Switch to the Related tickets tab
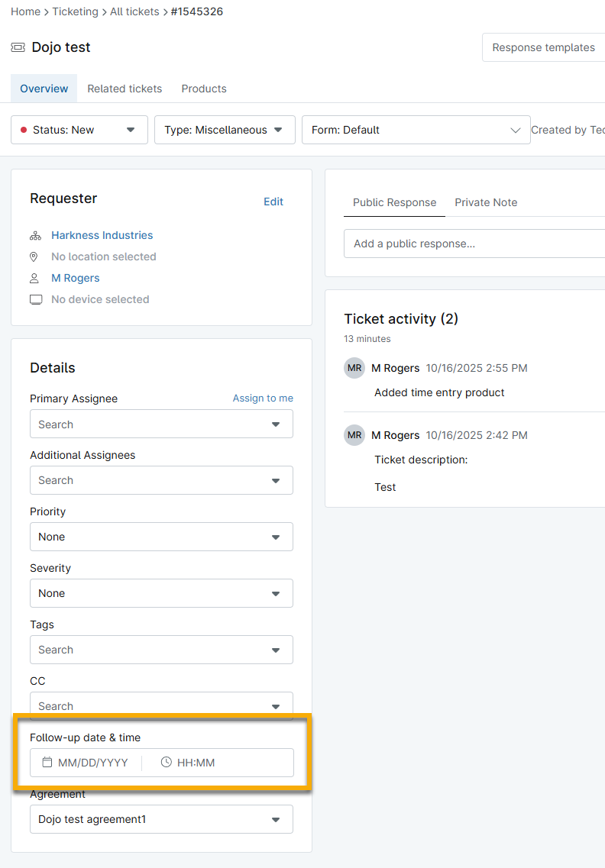This screenshot has height=868, width=605. [125, 89]
